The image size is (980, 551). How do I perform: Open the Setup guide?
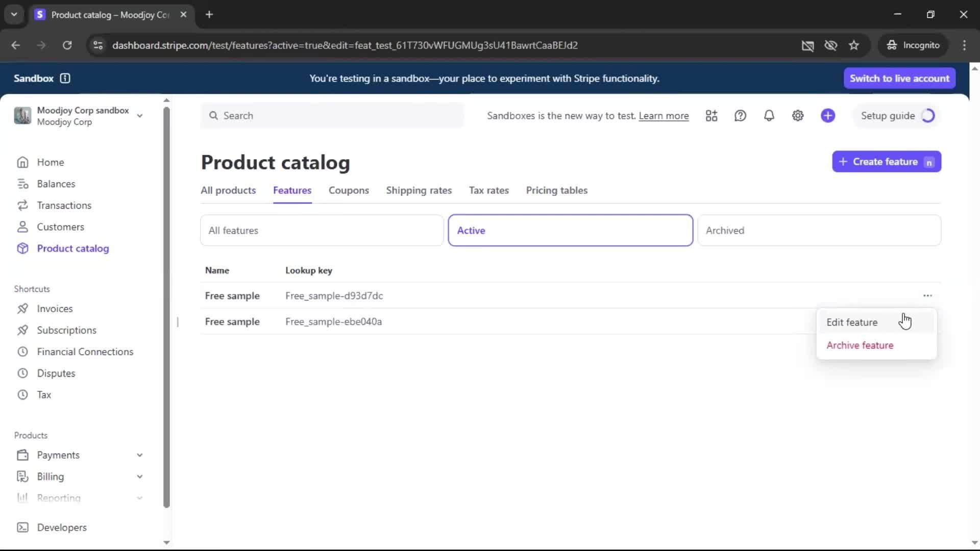coord(897,116)
